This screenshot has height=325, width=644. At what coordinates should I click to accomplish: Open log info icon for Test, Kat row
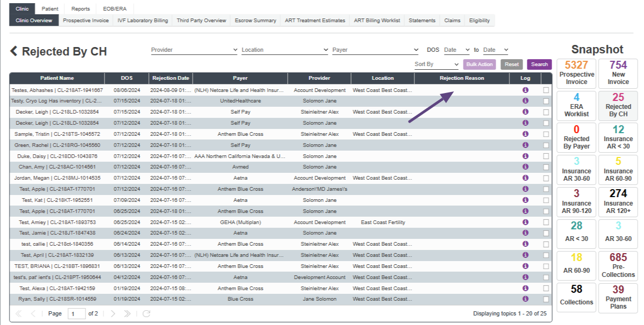[x=525, y=200]
